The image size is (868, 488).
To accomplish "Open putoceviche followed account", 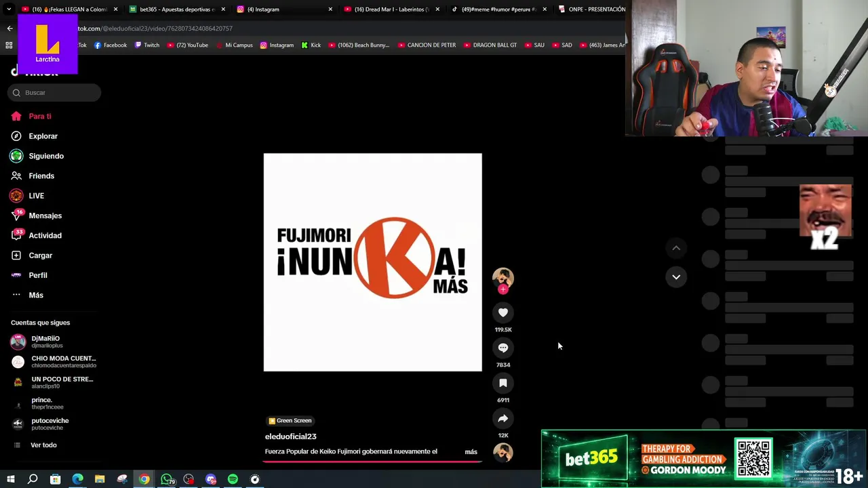I will coord(54,424).
